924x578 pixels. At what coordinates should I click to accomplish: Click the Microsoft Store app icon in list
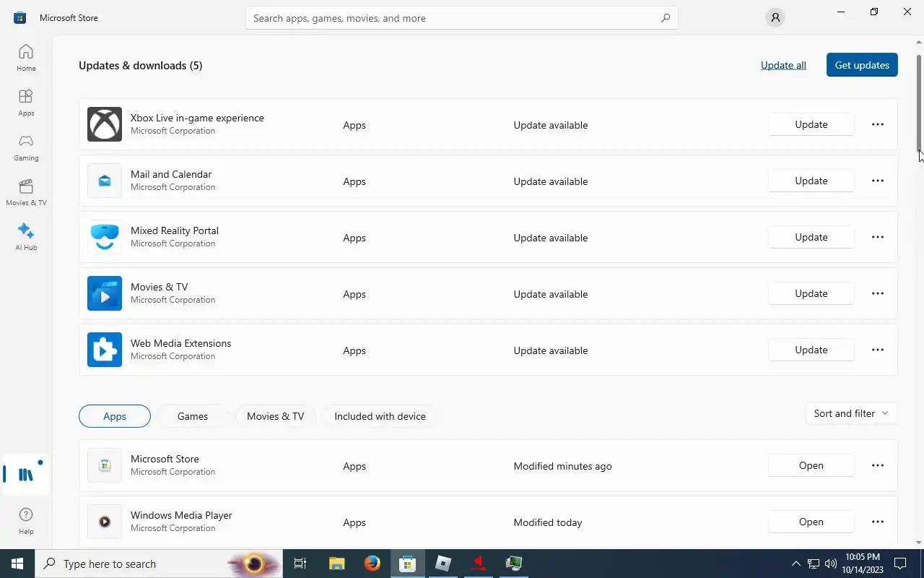click(105, 465)
